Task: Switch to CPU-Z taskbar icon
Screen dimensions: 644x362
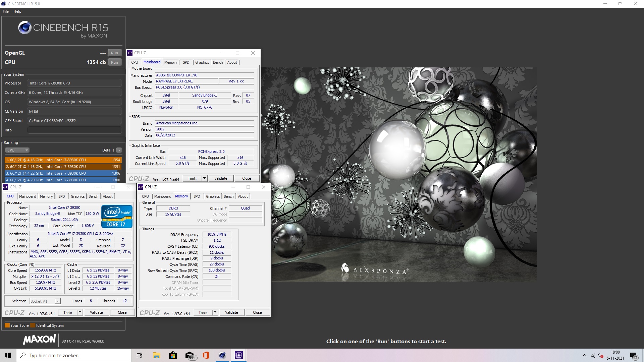Action: (x=239, y=355)
